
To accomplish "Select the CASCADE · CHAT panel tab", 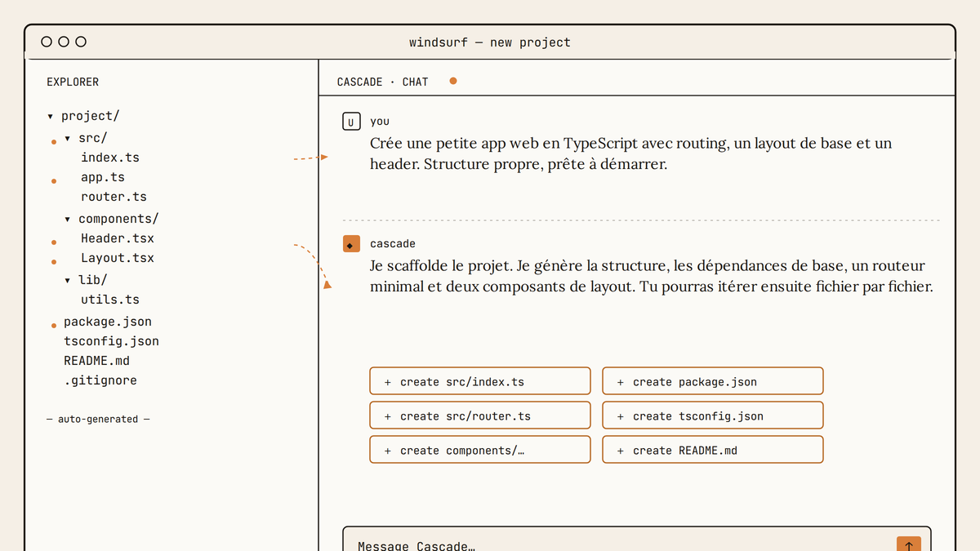I will (382, 82).
